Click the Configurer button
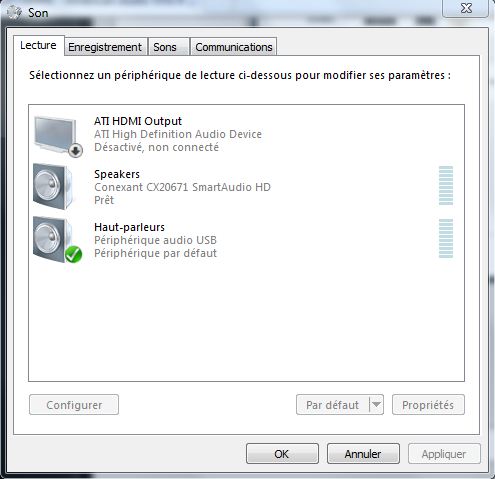The image size is (495, 479). pyautogui.click(x=74, y=405)
